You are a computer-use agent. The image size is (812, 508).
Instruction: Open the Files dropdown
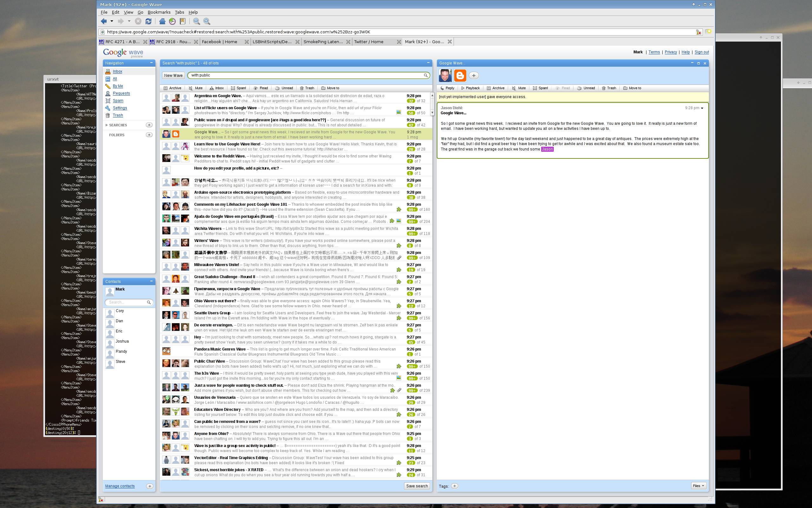(x=699, y=486)
